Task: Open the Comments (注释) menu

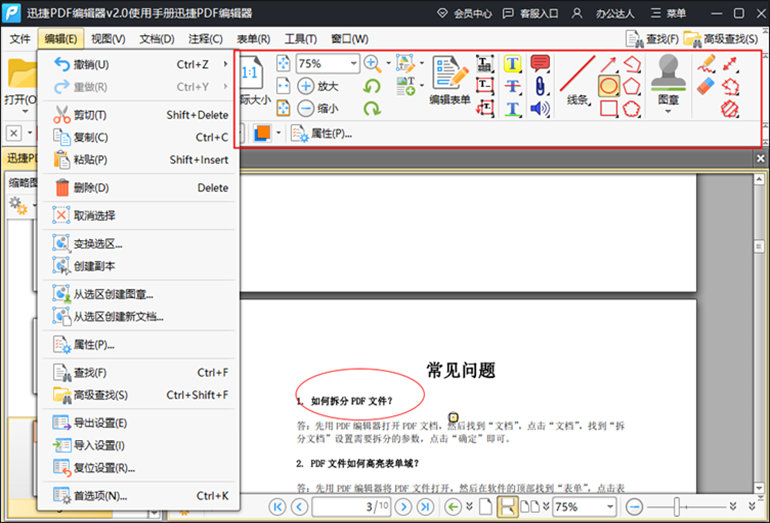Action: click(206, 38)
